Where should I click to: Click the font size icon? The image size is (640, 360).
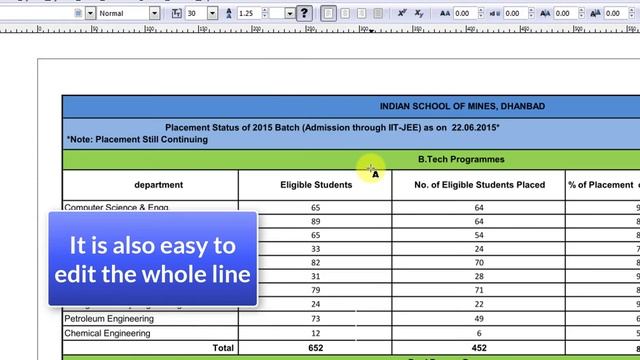(x=176, y=13)
